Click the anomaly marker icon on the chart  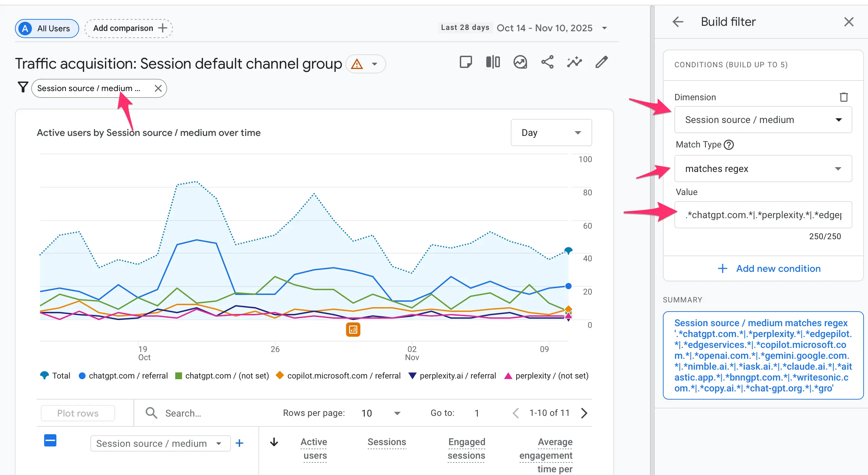(x=354, y=329)
